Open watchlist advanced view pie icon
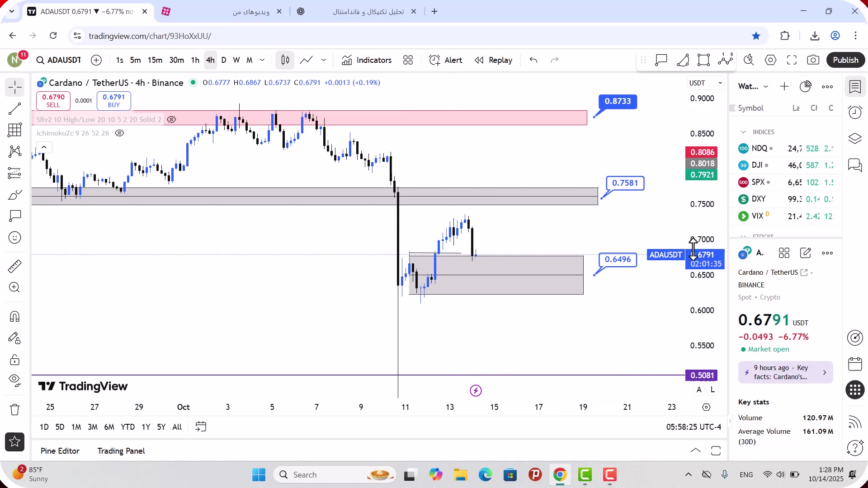Image resolution: width=868 pixels, height=488 pixels. pyautogui.click(x=806, y=86)
